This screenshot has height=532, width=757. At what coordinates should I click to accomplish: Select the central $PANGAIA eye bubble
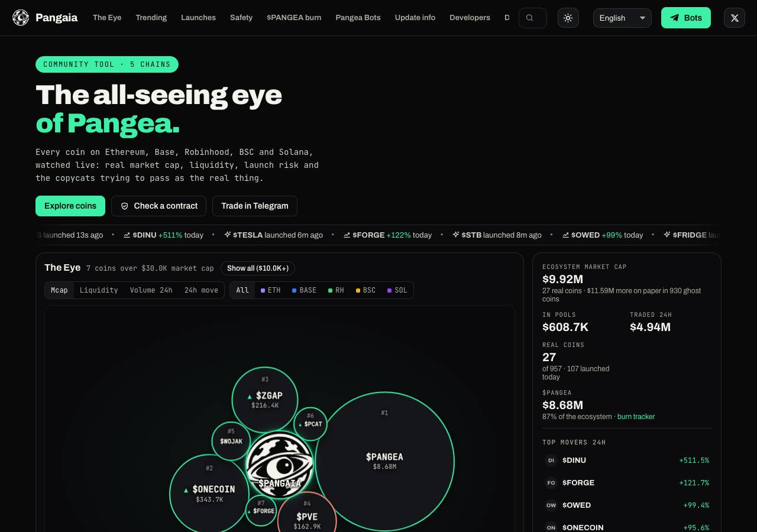[x=279, y=465]
